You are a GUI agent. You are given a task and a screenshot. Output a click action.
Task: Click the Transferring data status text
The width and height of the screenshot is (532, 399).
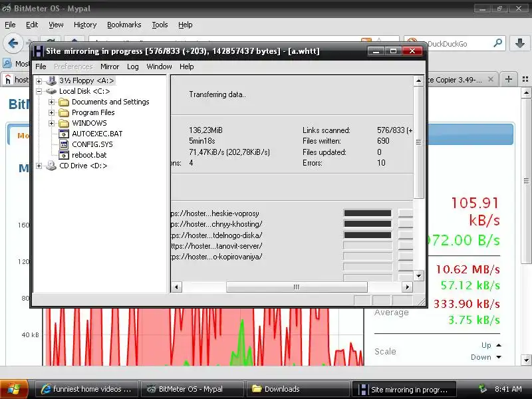[217, 94]
